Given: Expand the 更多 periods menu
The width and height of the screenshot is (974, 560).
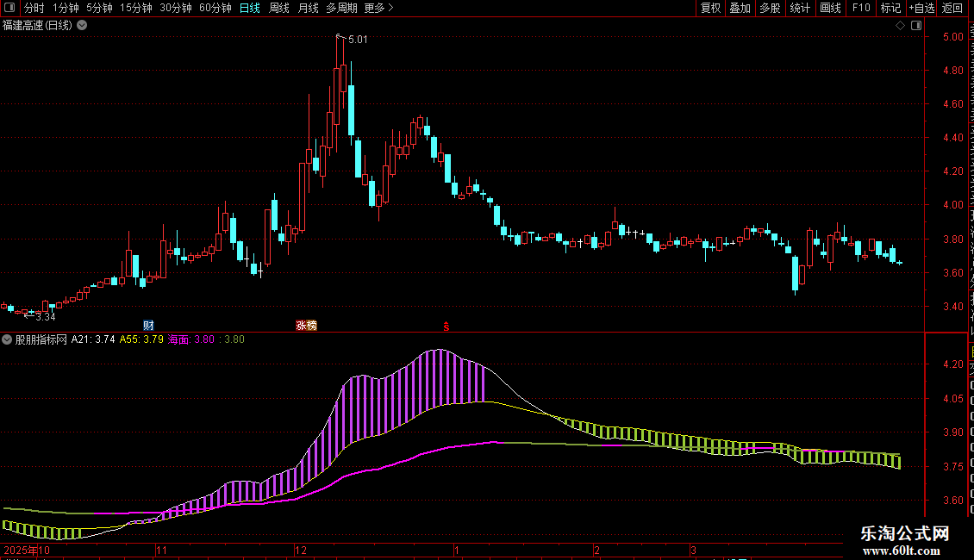Looking at the screenshot, I should (x=378, y=8).
